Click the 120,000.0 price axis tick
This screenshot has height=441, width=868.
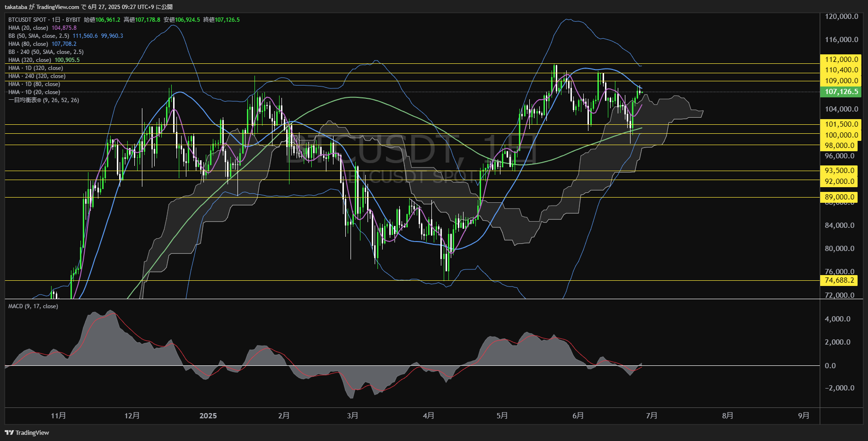[842, 17]
